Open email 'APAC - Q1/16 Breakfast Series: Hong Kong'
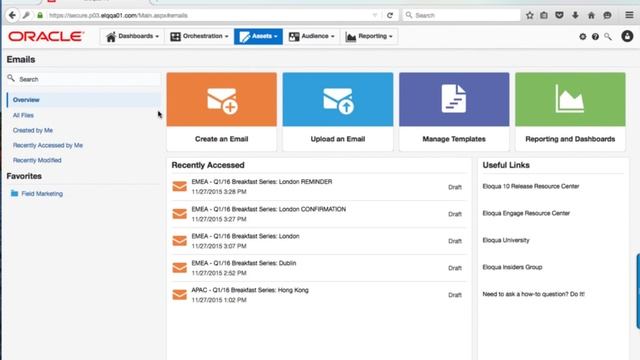The width and height of the screenshot is (640, 360). pos(250,290)
